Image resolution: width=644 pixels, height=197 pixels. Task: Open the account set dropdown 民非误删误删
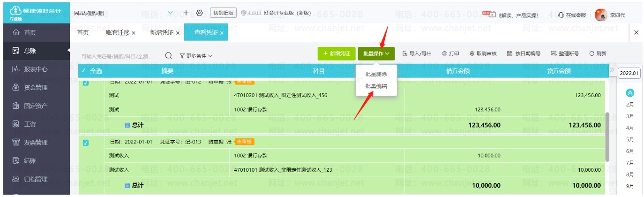[124, 13]
